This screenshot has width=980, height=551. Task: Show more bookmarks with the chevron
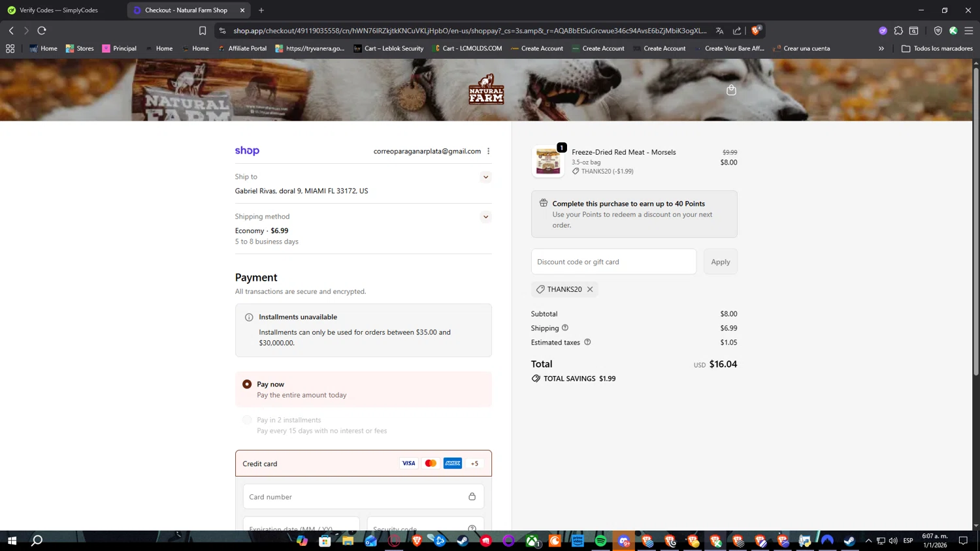click(x=881, y=48)
